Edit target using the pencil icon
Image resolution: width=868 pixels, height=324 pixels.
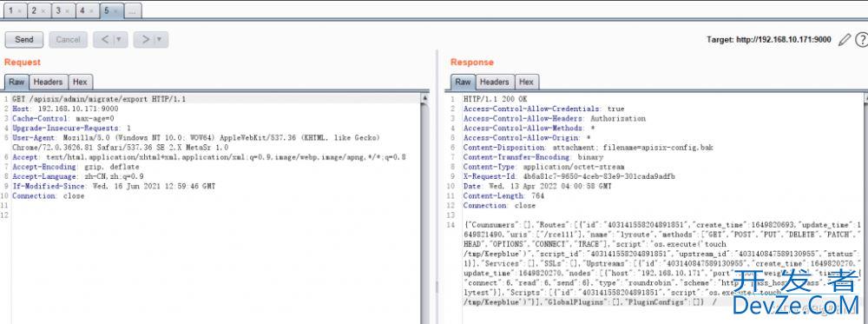click(844, 39)
